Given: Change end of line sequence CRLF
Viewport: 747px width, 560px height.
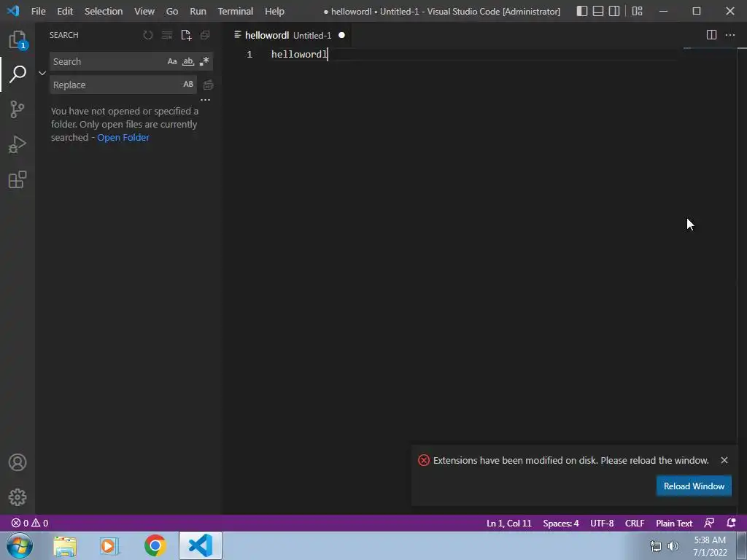Looking at the screenshot, I should [635, 523].
